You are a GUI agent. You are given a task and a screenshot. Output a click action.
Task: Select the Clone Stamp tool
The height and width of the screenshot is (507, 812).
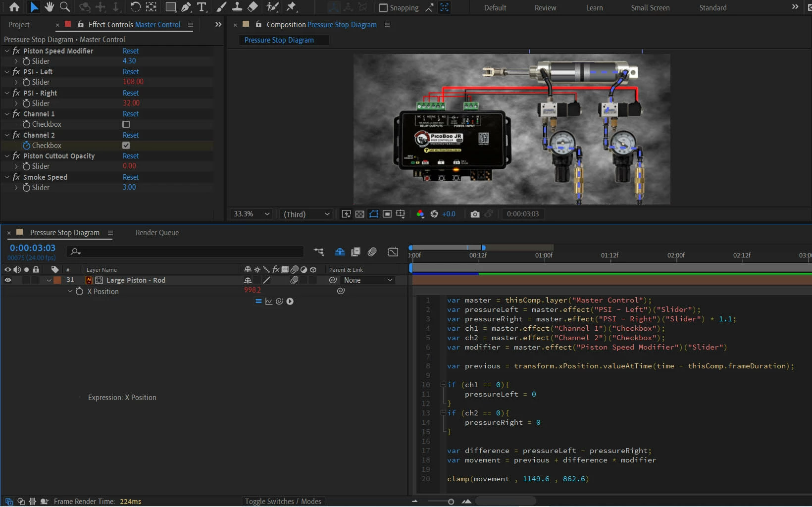[237, 7]
